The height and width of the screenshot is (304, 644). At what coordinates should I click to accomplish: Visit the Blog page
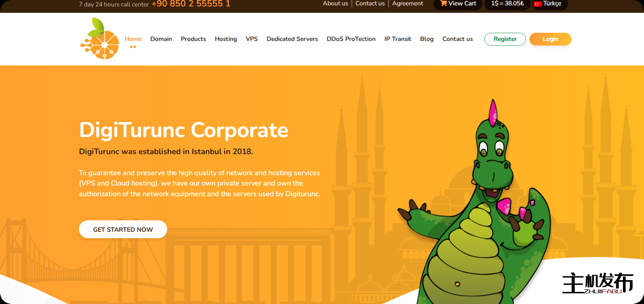coord(427,39)
